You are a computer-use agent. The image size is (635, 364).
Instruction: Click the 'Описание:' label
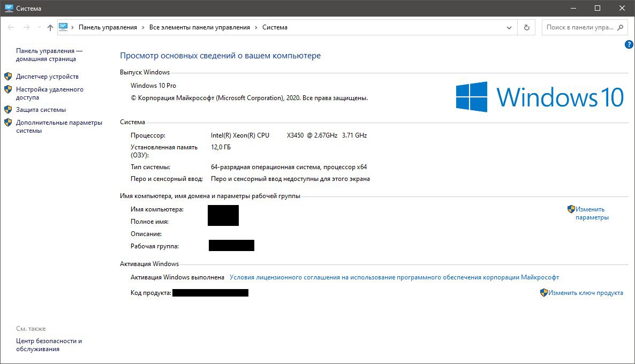point(146,234)
